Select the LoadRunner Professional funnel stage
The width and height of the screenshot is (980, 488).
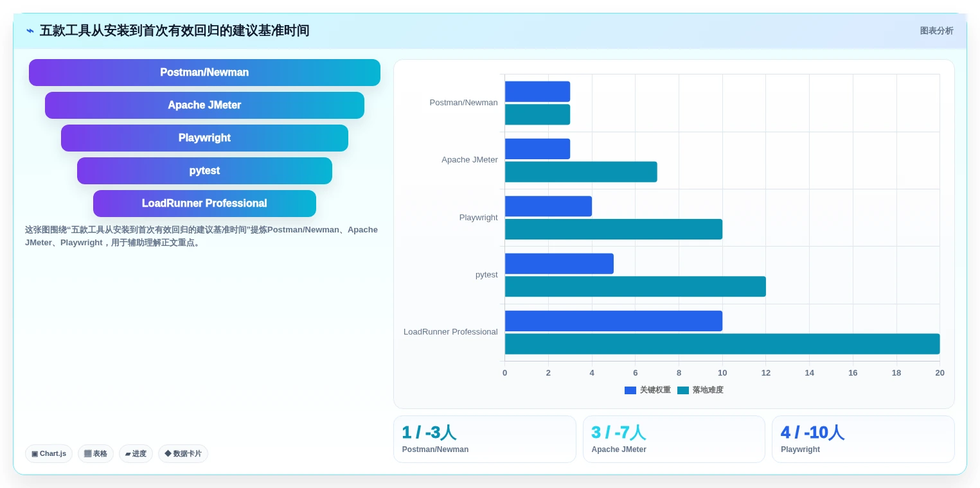point(204,204)
